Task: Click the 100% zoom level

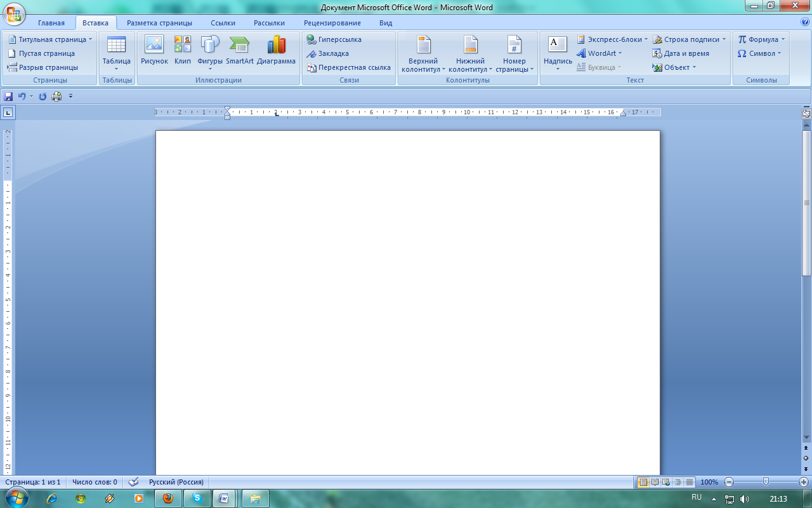Action: pyautogui.click(x=709, y=483)
